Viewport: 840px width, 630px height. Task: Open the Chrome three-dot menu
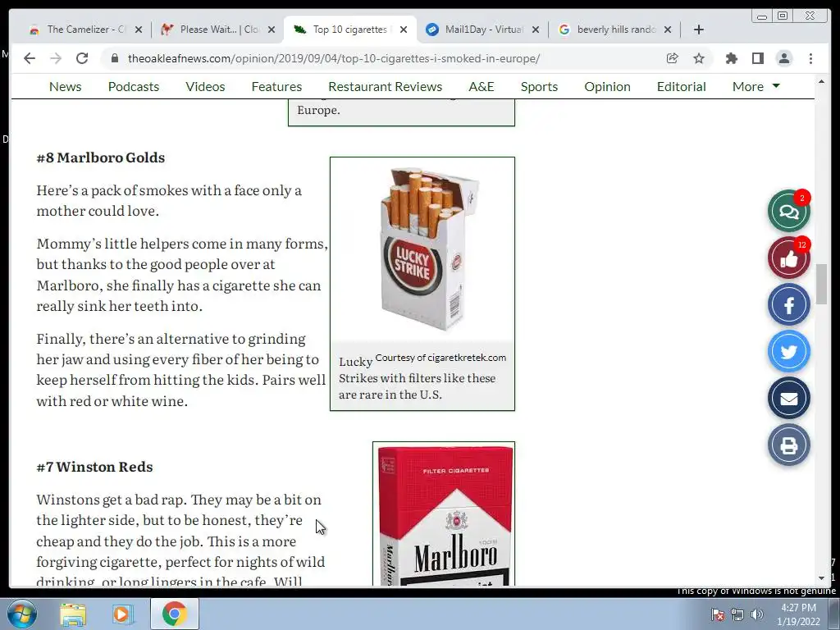[x=810, y=58]
